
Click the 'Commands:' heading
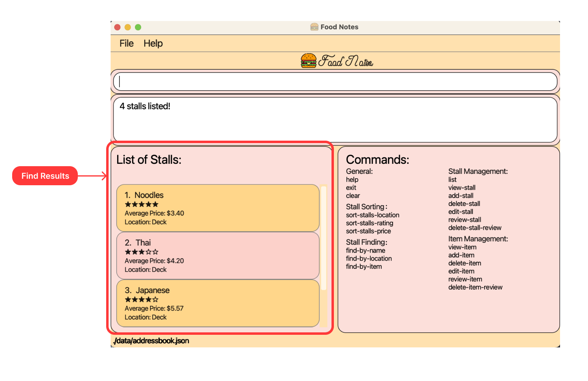(x=378, y=160)
